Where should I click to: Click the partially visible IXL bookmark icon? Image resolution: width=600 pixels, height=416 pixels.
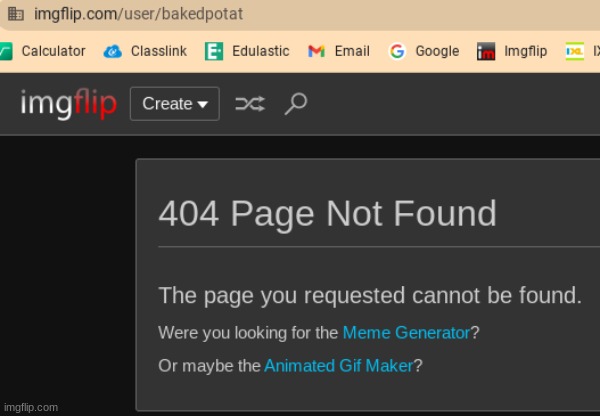[574, 51]
